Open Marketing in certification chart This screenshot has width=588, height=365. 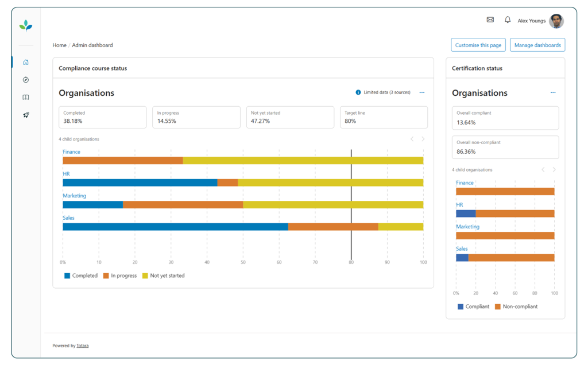click(467, 227)
